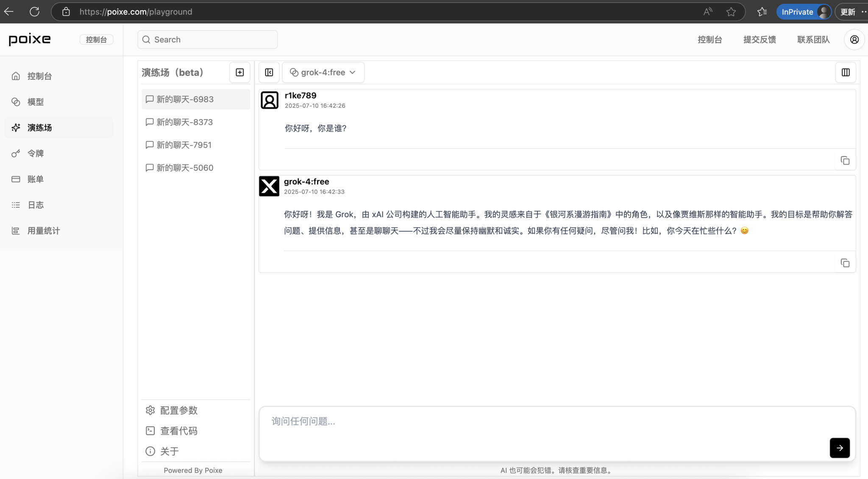Open 账单 billing page
The height and width of the screenshot is (479, 868).
tap(59, 179)
